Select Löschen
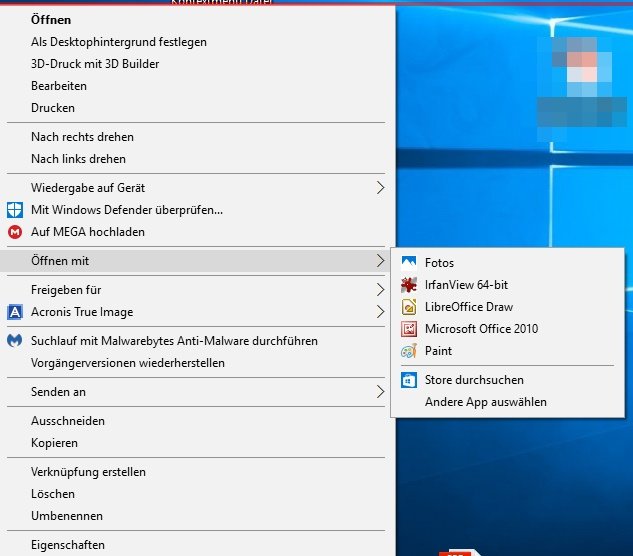Viewport: 633px width, 556px height. (196, 494)
